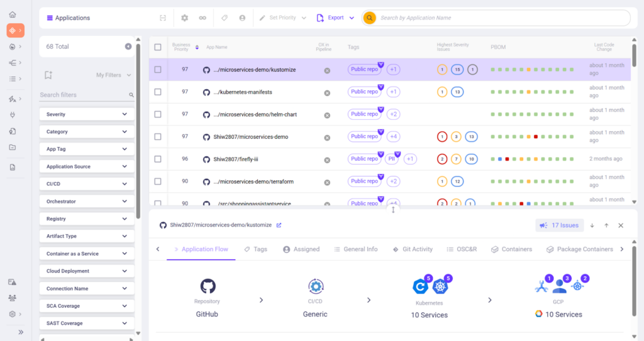Screen dimensions: 644x341
Task: Toggle the select-all checkbox in table header
Action: [158, 47]
